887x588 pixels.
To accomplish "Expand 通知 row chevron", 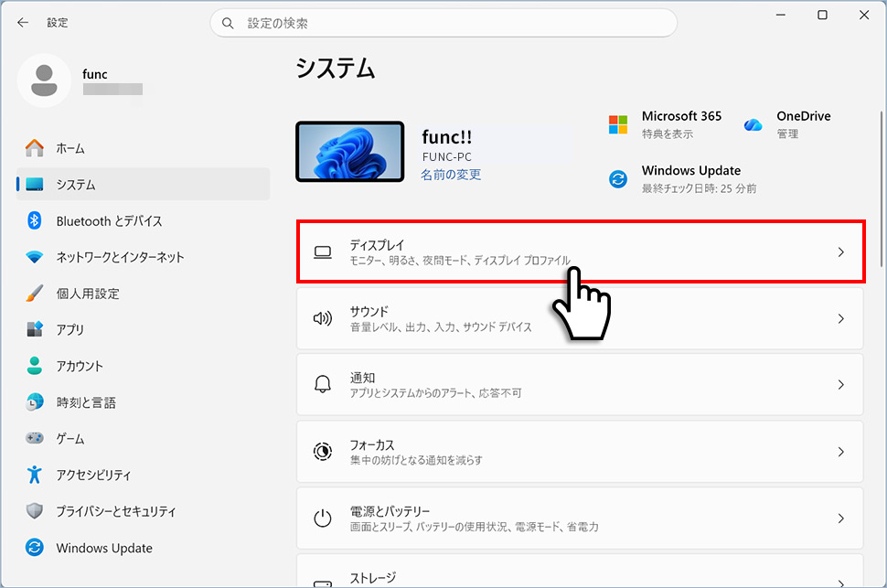I will pyautogui.click(x=841, y=385).
